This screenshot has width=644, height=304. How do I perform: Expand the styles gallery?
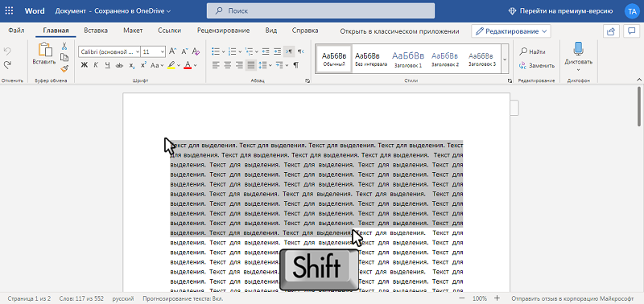pos(505,59)
